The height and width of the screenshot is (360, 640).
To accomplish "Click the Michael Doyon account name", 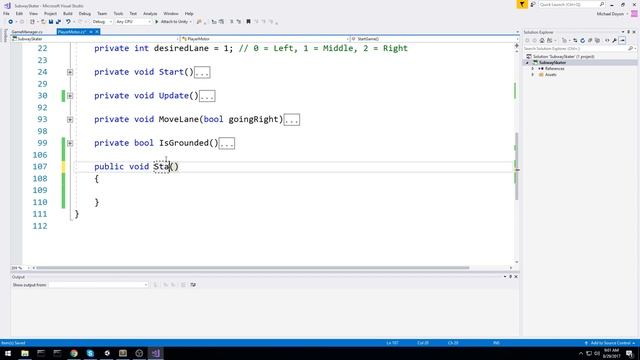I will point(610,14).
